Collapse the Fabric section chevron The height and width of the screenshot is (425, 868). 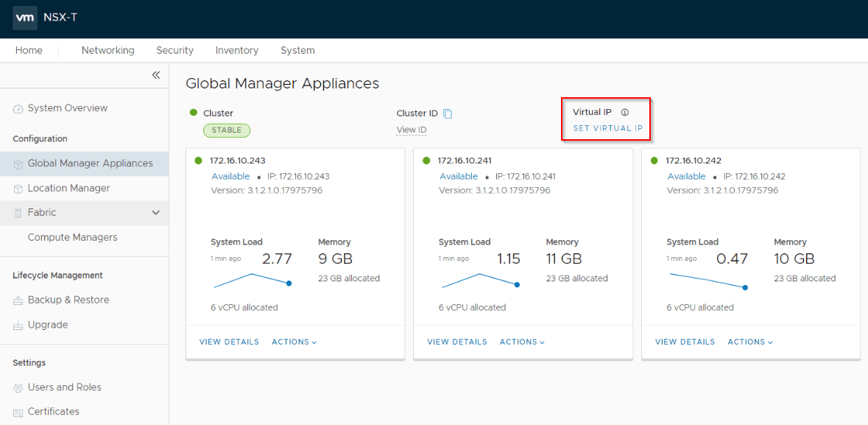pos(156,213)
